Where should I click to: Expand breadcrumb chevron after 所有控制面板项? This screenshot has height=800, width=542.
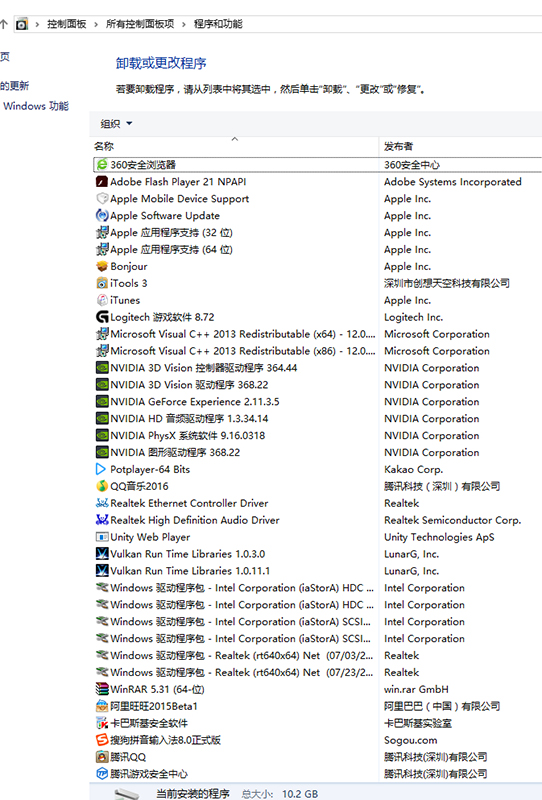click(184, 24)
